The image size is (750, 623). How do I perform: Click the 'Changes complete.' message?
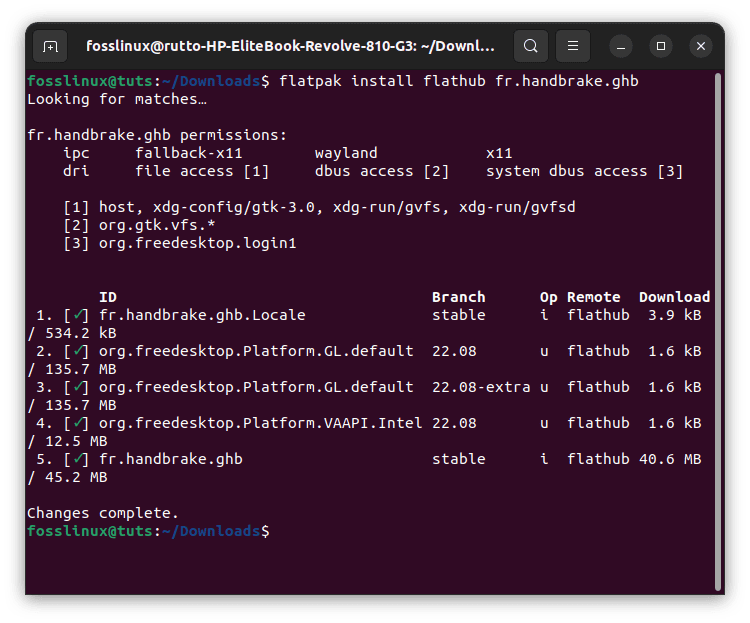click(x=103, y=513)
